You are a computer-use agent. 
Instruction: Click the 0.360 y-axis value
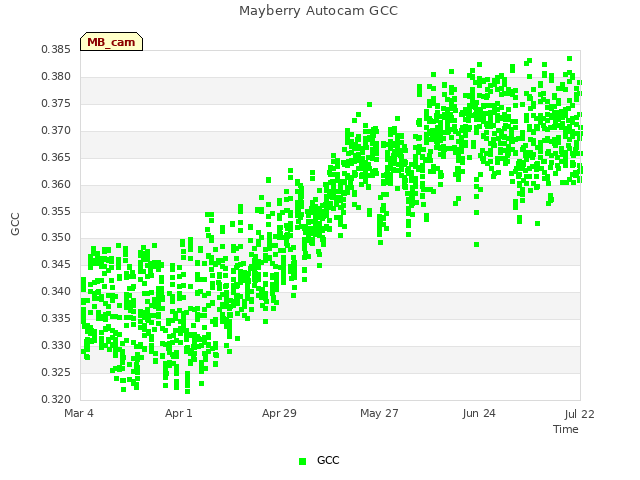click(x=56, y=184)
